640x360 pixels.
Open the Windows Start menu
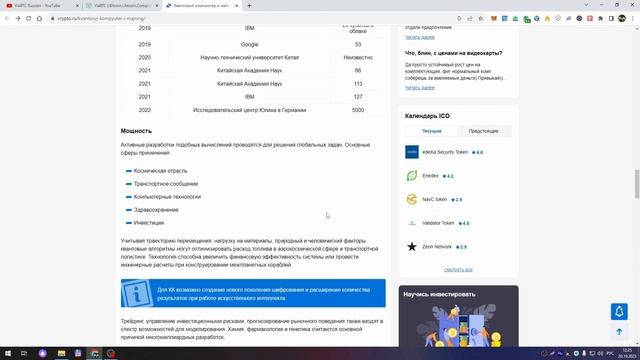(x=8, y=353)
